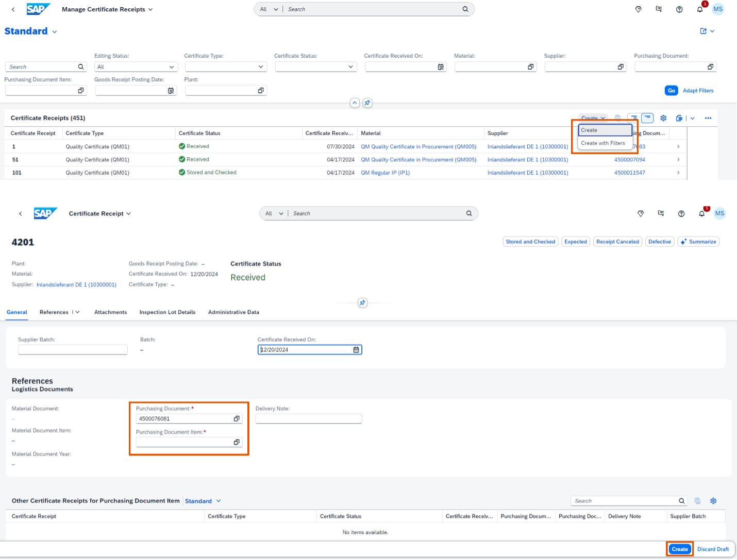Pin the header on Certificate Receipt 4201
737x560 pixels.
click(x=363, y=303)
